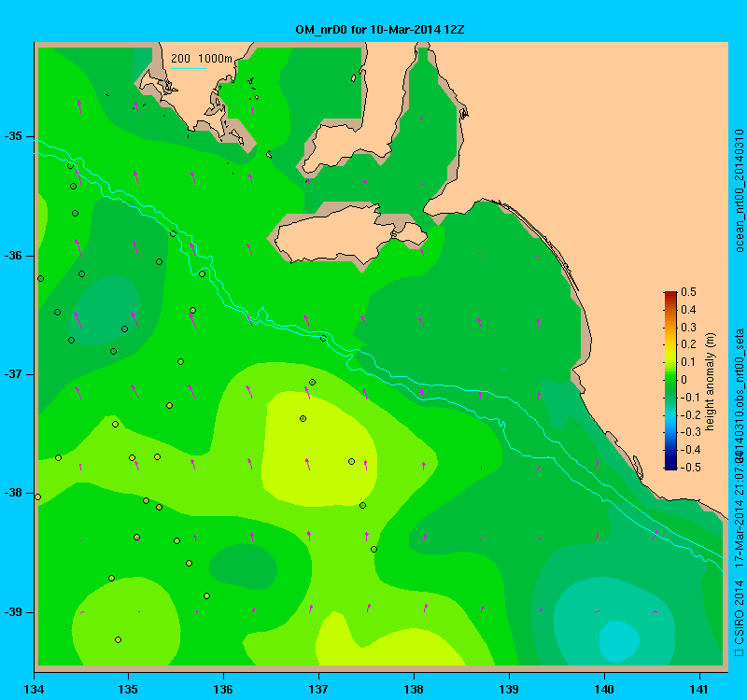Click the longitude axis label '134'
747x700 pixels.
point(34,689)
